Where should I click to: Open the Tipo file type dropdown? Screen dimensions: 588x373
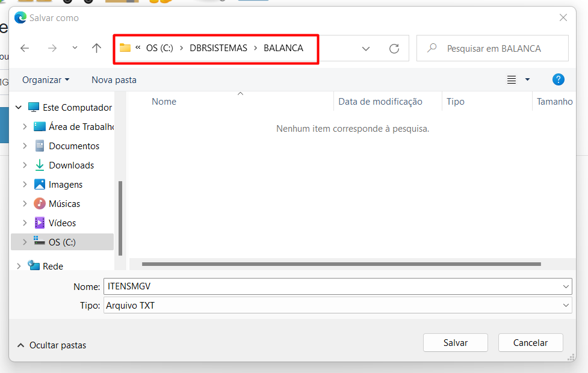(x=566, y=306)
